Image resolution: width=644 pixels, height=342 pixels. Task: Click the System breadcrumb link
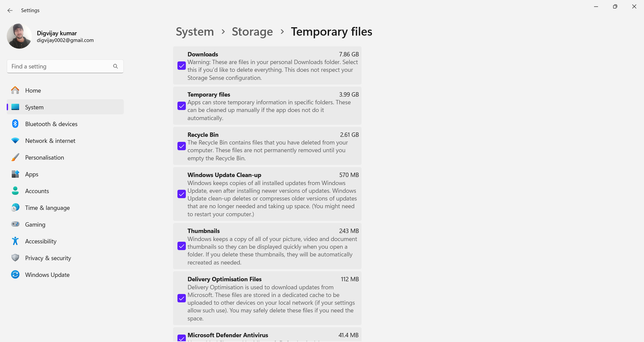pos(195,32)
